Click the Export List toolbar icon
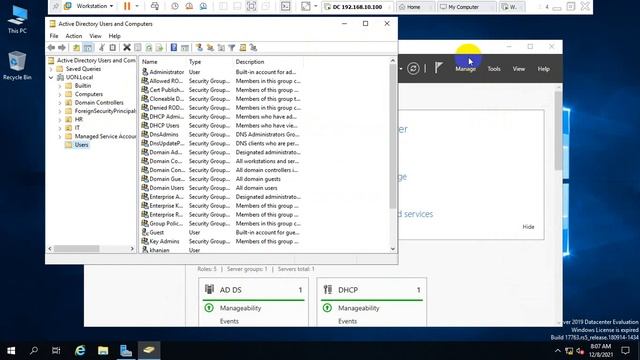The image size is (640, 360). click(x=159, y=48)
